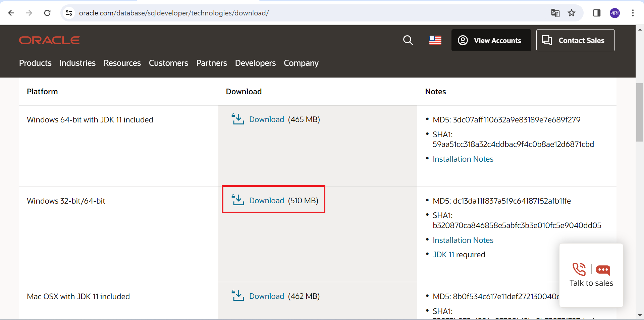This screenshot has height=320, width=644.
Task: Download the Windows 32-bit/64-bit package
Action: [x=266, y=201]
